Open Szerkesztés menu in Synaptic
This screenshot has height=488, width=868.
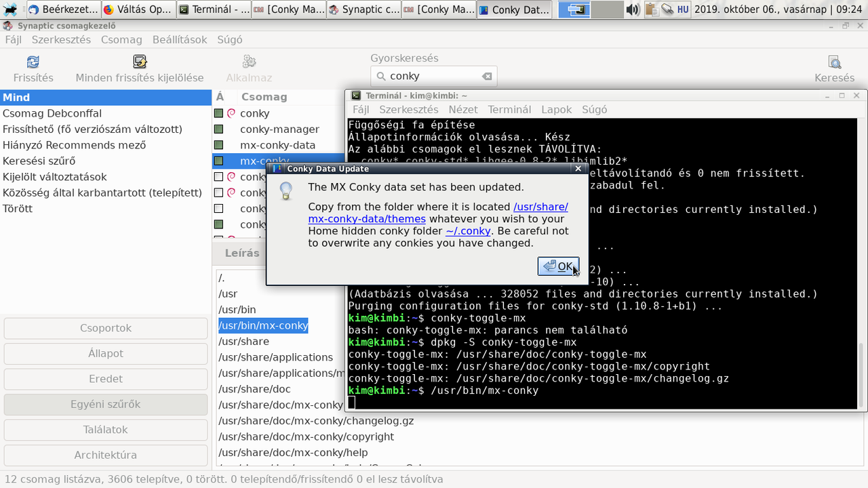click(x=61, y=39)
